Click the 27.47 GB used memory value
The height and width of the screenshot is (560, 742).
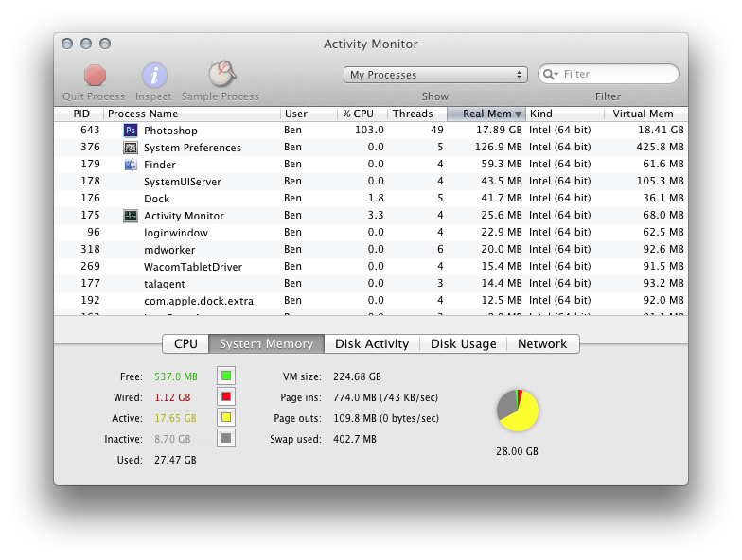point(175,460)
